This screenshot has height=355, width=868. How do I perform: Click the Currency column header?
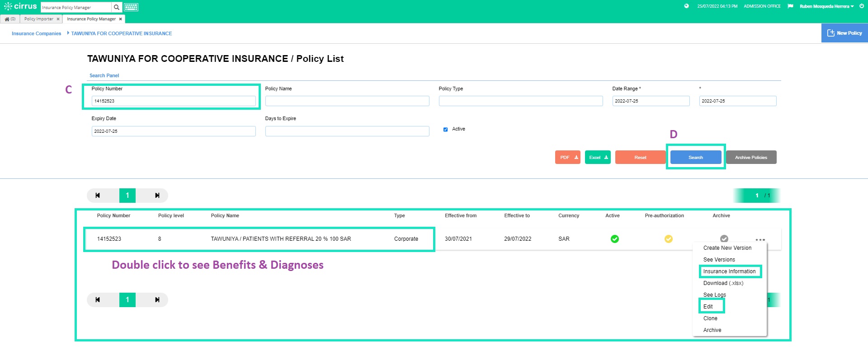(569, 216)
